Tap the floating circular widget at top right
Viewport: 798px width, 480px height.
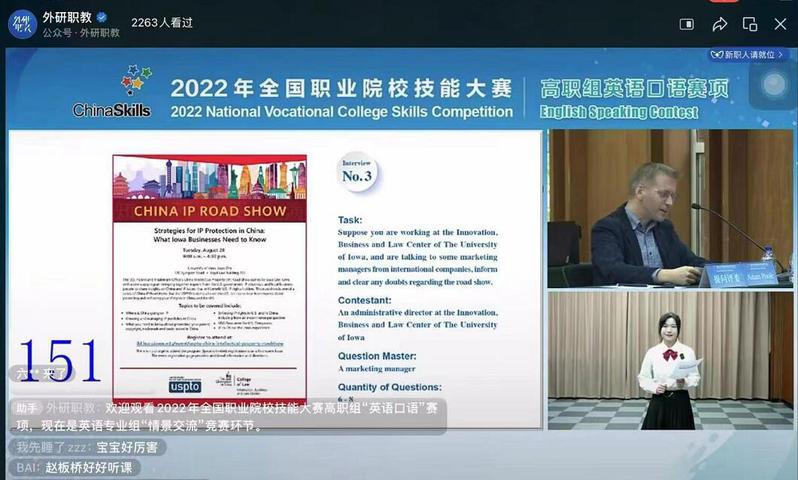pos(774,87)
